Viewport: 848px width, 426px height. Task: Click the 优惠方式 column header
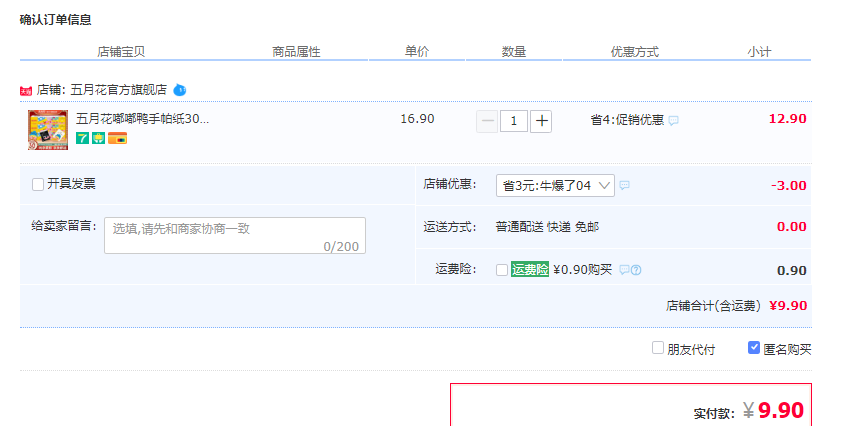coord(635,52)
